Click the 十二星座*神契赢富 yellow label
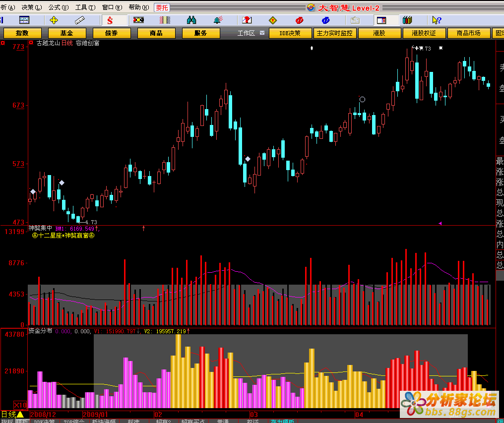504x423 pixels. coord(63,236)
